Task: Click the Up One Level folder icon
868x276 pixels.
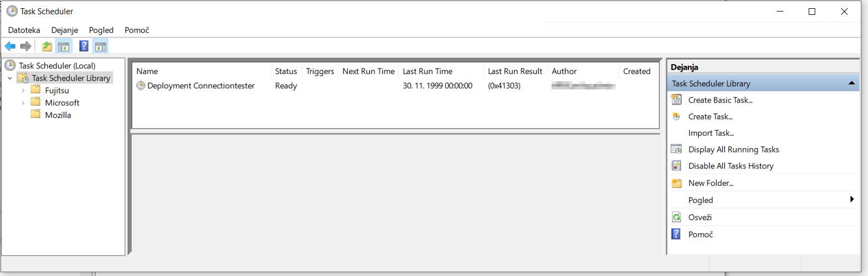Action: coord(47,46)
